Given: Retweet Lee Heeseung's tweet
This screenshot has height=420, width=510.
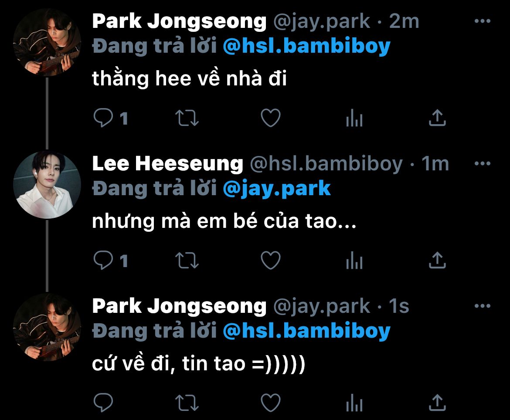Looking at the screenshot, I should (x=187, y=261).
